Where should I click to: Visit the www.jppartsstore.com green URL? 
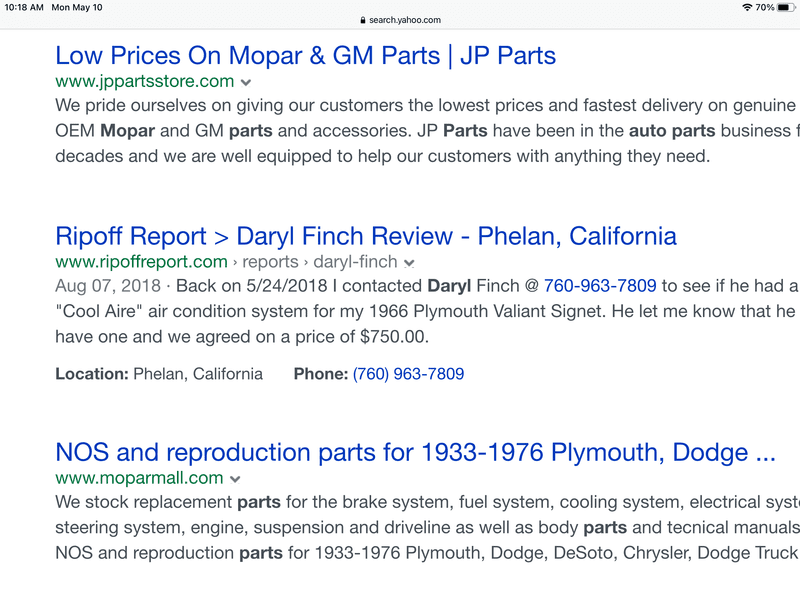pyautogui.click(x=144, y=81)
